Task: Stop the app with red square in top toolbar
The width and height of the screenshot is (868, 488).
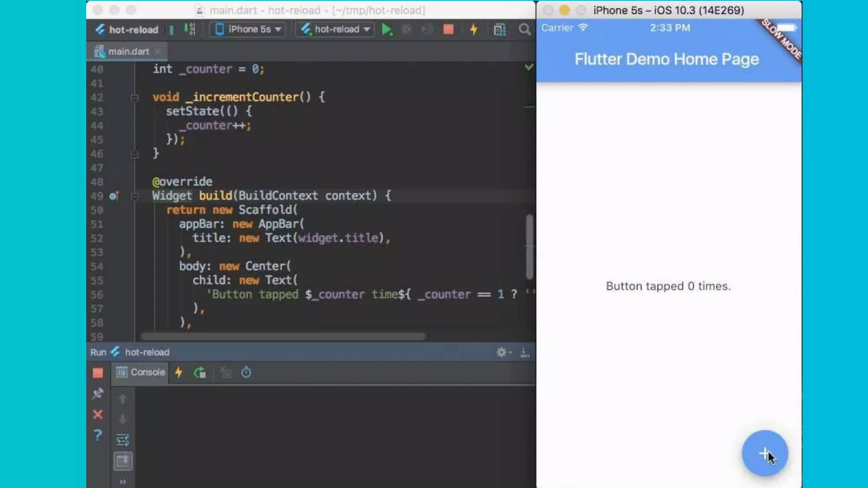Action: pos(448,29)
